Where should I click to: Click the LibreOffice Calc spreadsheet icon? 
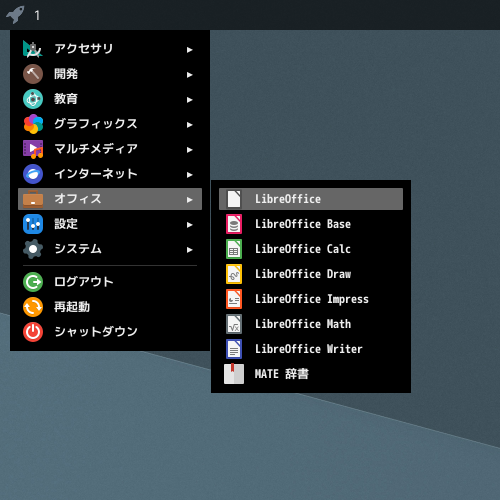tap(234, 249)
